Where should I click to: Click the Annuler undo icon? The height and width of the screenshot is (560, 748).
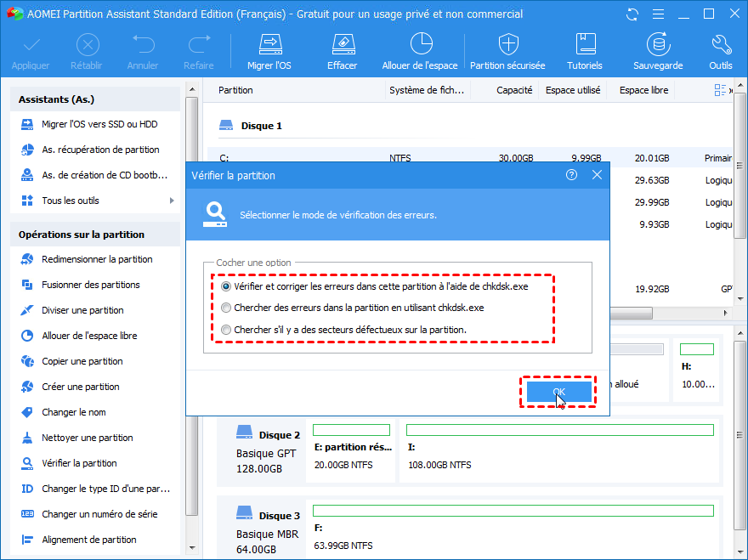click(143, 52)
